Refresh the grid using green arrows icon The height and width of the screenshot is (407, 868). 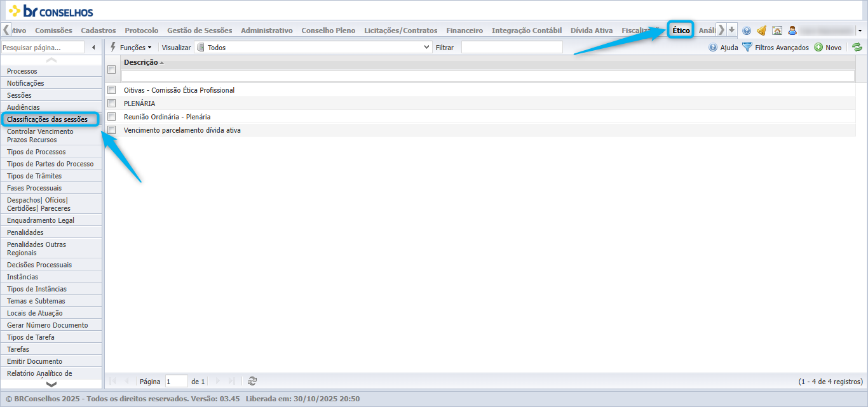click(x=857, y=47)
